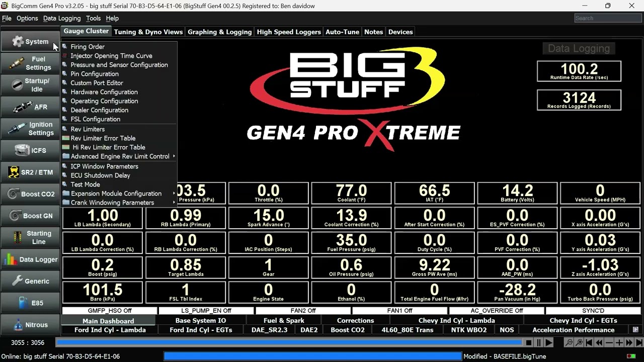The image size is (644, 362).
Task: Skip to the end of the log
Action: point(638,343)
